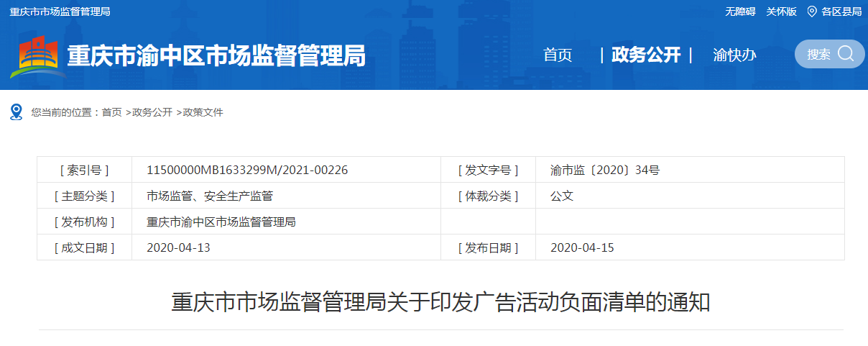Go to 政策文件 in the breadcrumb

coord(203,112)
